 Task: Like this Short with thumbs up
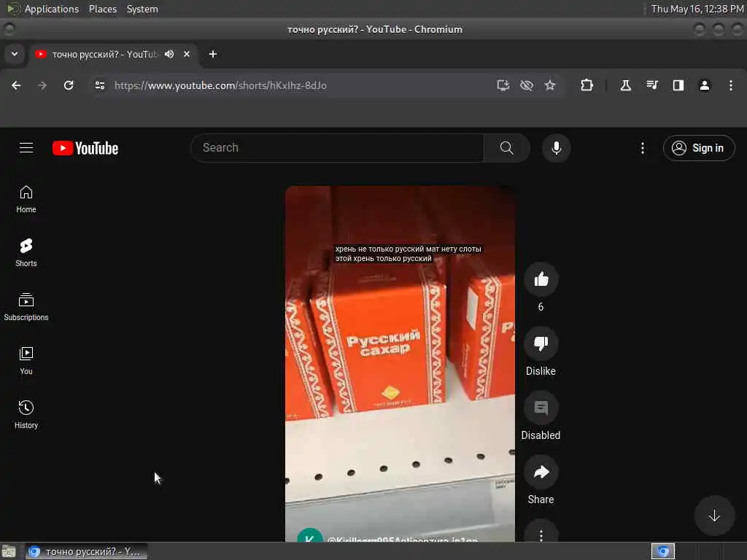pos(541,279)
